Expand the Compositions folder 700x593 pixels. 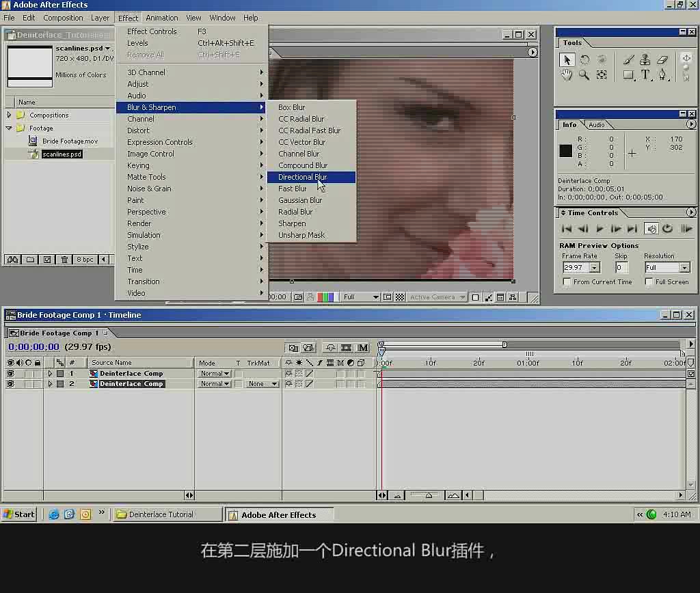point(9,115)
